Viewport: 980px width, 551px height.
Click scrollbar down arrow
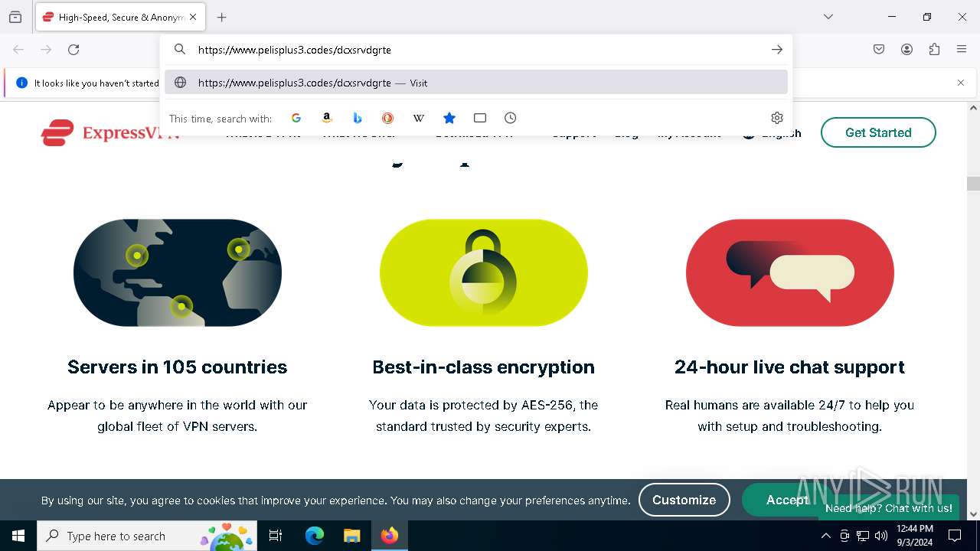point(973,514)
